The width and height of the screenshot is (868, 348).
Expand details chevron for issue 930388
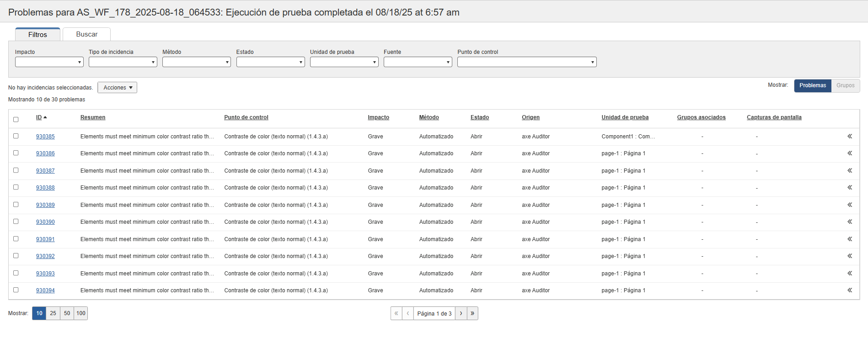(849, 187)
